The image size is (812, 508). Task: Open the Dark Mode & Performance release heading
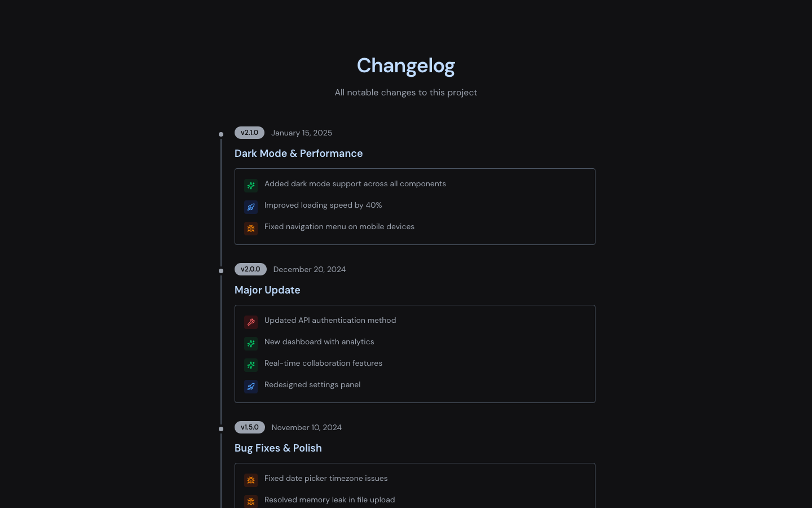pos(298,154)
